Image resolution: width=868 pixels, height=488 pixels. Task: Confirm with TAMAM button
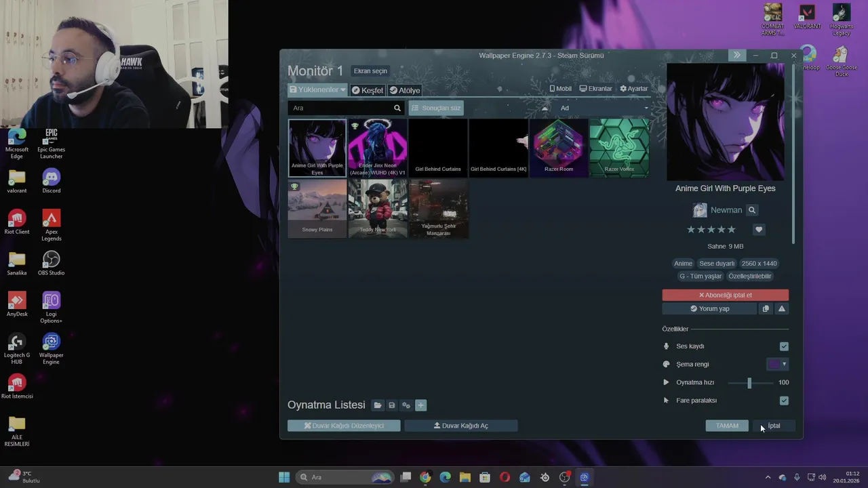727,426
